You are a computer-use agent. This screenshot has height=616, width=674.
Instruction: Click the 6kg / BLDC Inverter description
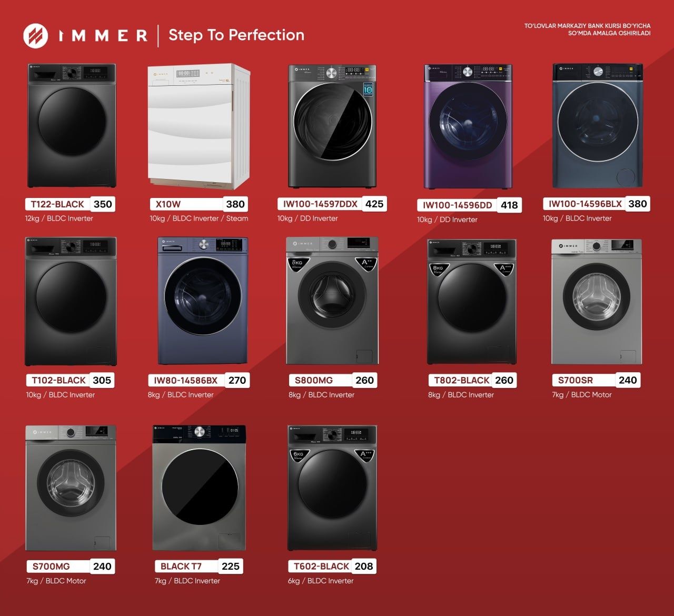[x=321, y=581]
